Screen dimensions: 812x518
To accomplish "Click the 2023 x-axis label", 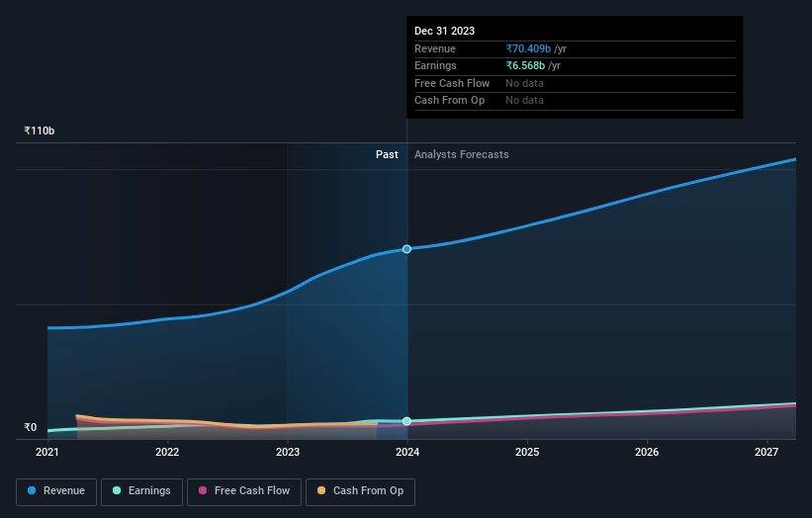I will (288, 453).
